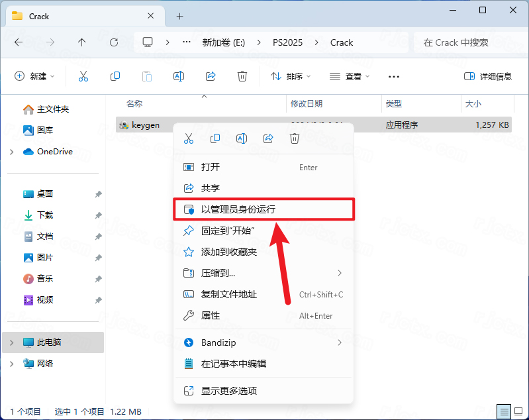
Task: Select 以管理员身份运行 from context menu
Action: pyautogui.click(x=263, y=209)
